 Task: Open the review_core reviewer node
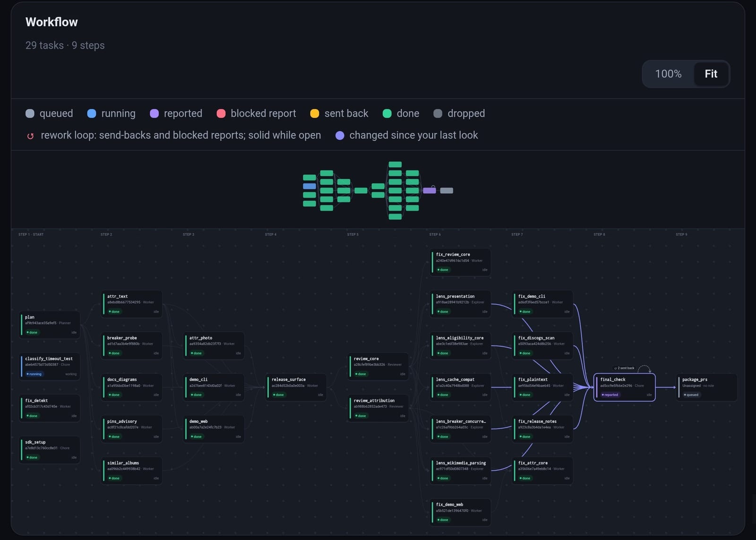click(378, 366)
